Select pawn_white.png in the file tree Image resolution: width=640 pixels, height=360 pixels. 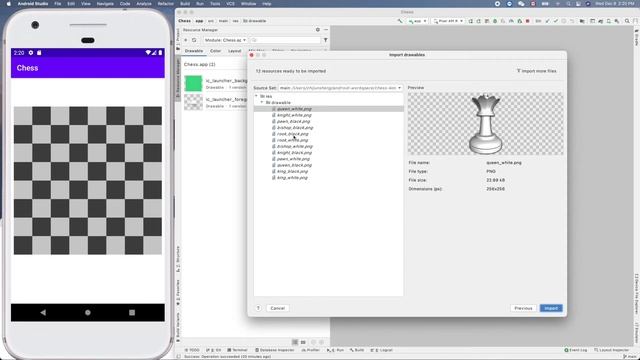[x=293, y=159]
